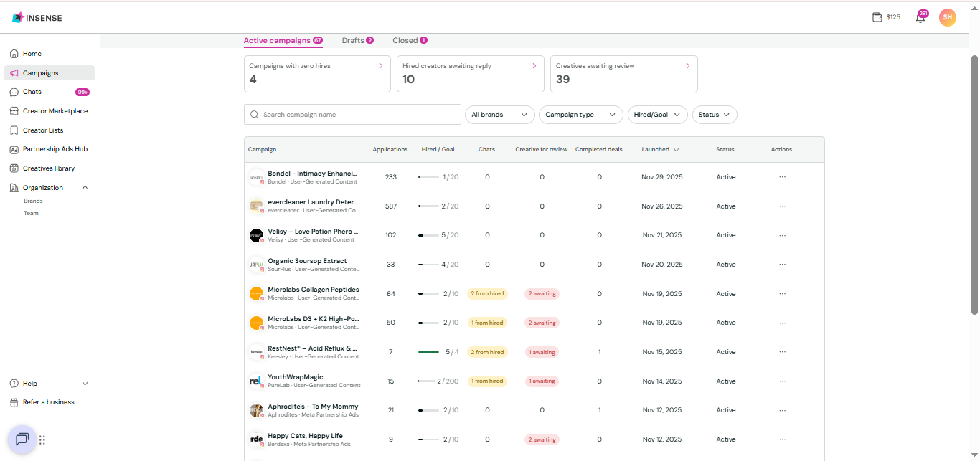Collapse the Organization section
The width and height of the screenshot is (980, 461).
click(x=85, y=188)
